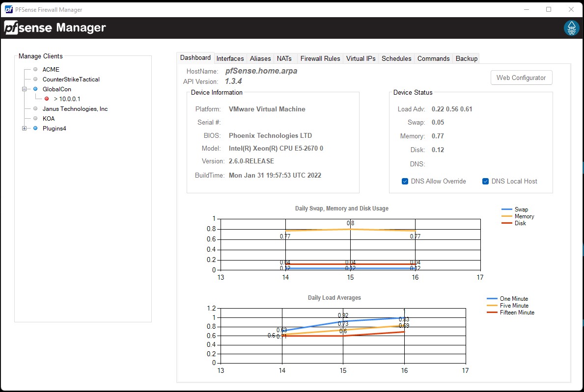
Task: Select the Commands tab
Action: [x=433, y=58]
